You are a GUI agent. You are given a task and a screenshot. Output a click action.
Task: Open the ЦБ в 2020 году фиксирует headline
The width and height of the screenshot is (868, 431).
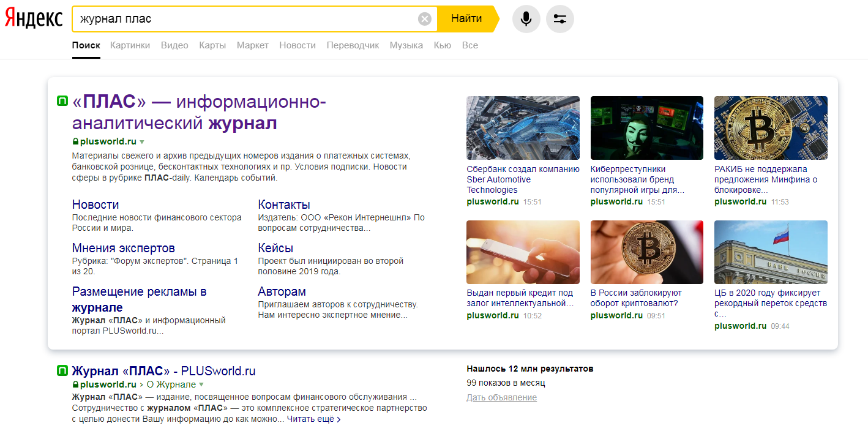(771, 304)
